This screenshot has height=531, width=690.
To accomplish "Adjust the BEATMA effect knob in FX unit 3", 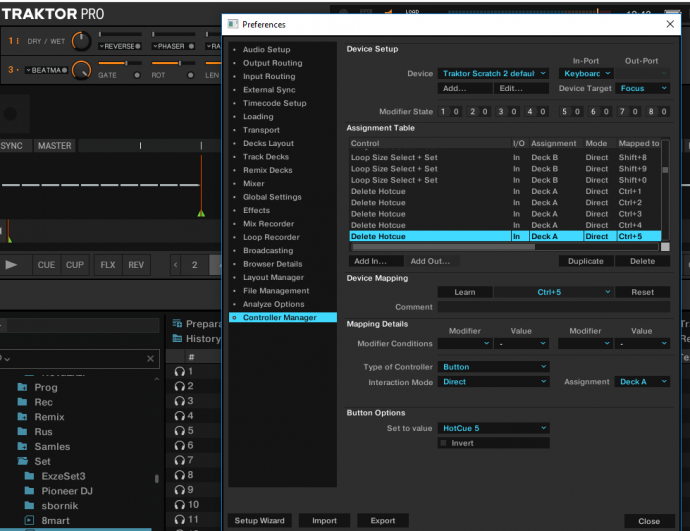I will [81, 70].
